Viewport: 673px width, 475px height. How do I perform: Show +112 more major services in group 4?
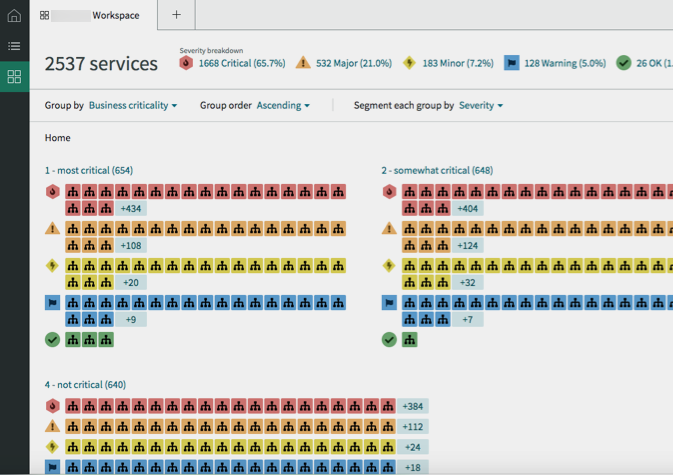pyautogui.click(x=413, y=427)
